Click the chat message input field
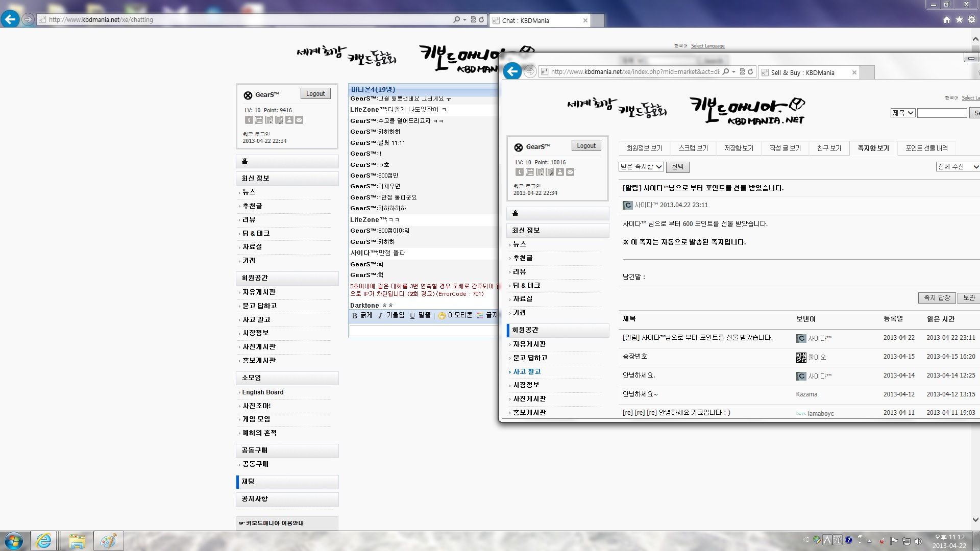 coord(424,331)
